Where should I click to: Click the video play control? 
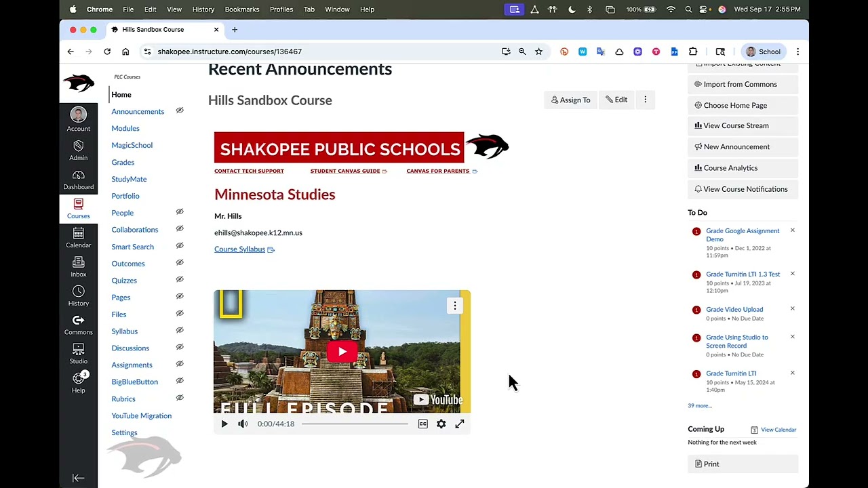[x=224, y=424]
